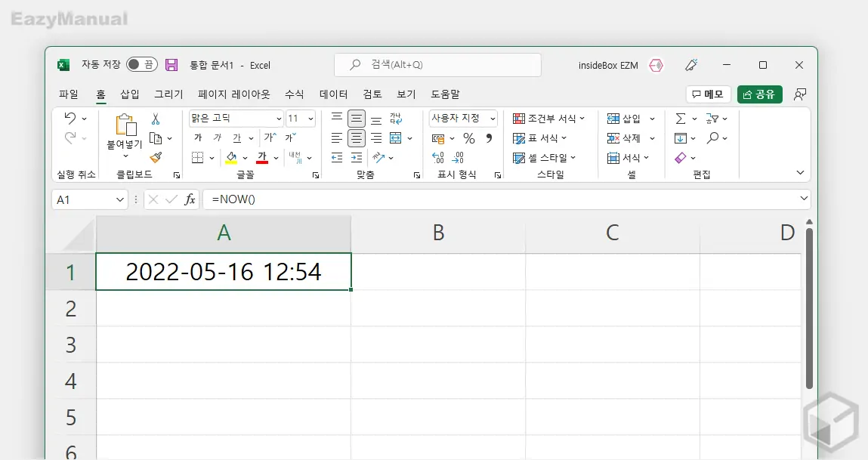
Task: Select cell B1 in the worksheet
Action: 438,273
